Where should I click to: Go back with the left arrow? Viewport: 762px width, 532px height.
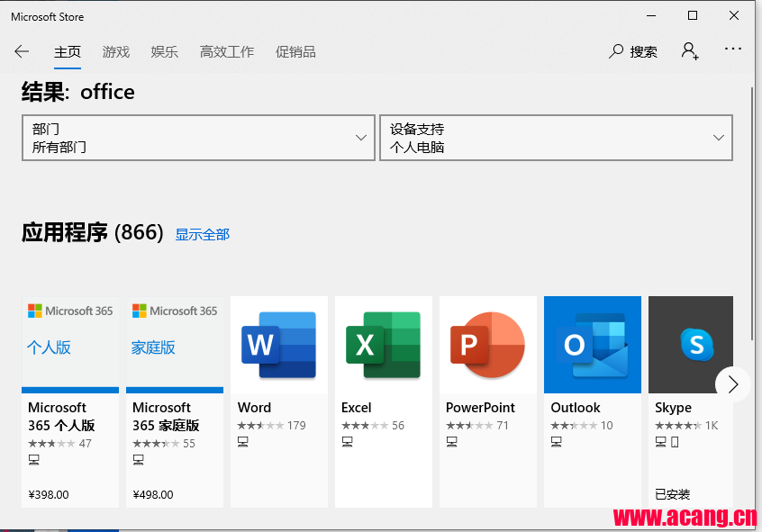tap(22, 51)
